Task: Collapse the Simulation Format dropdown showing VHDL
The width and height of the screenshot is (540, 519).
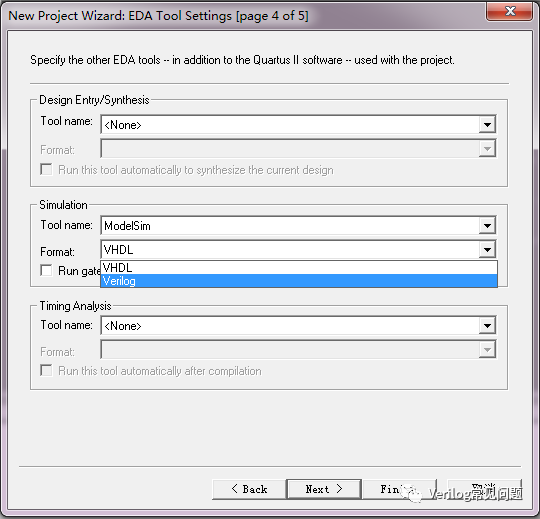Action: (298, 249)
